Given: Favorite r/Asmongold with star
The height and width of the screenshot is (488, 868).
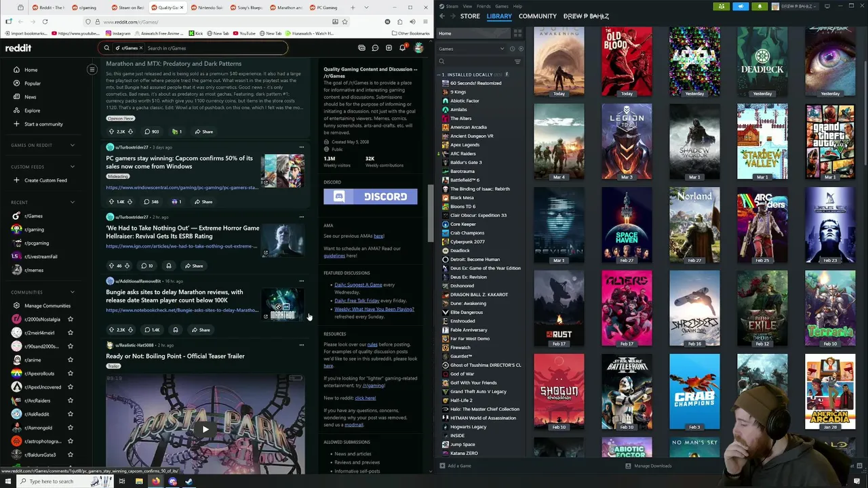Looking at the screenshot, I should tap(70, 428).
